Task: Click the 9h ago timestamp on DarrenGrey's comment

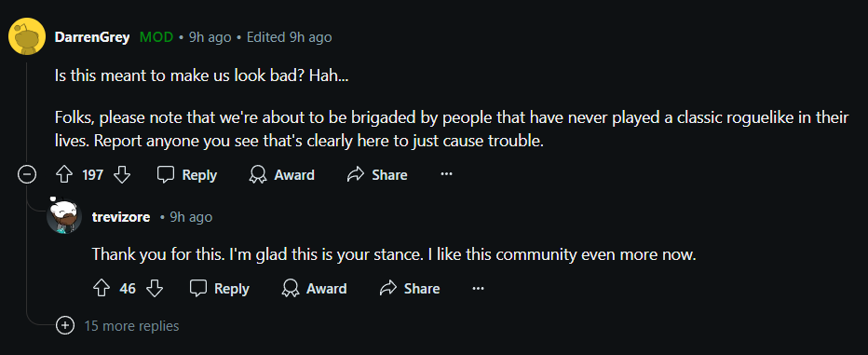Action: (210, 37)
